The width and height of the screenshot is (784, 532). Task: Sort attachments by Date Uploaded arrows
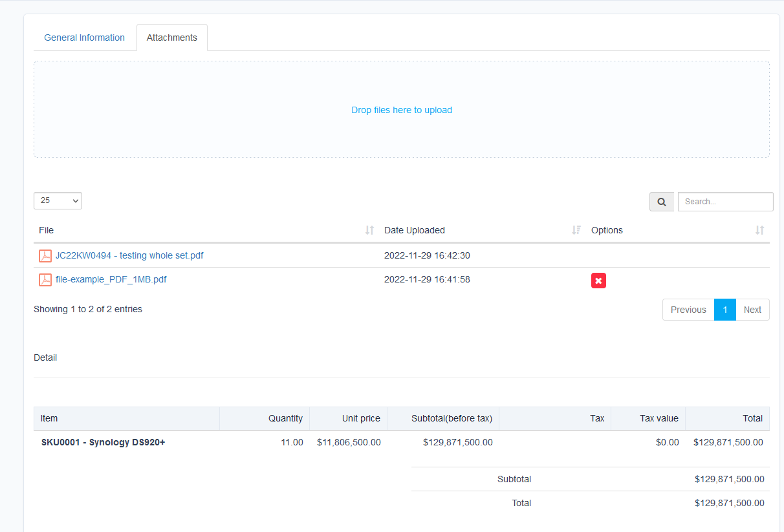point(576,230)
